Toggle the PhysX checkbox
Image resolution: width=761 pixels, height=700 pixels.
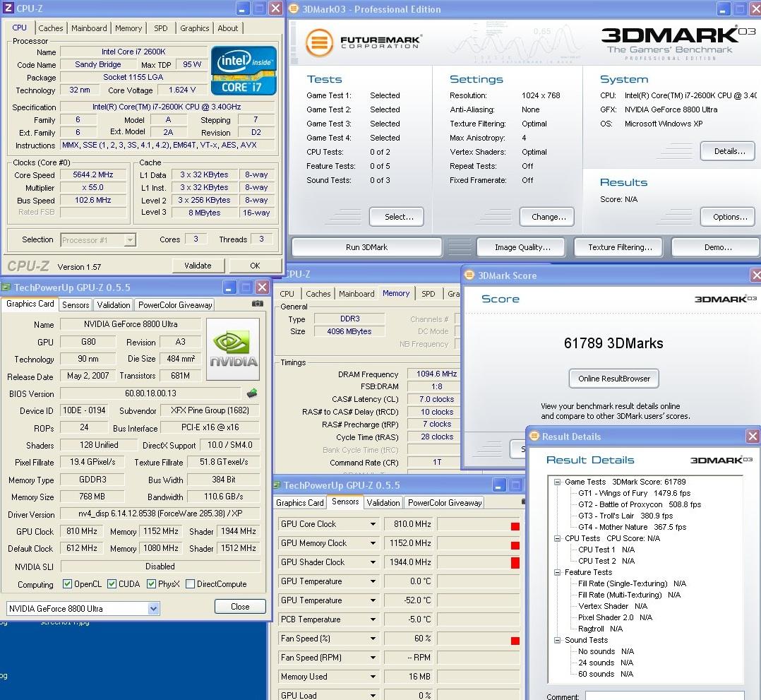[x=151, y=584]
